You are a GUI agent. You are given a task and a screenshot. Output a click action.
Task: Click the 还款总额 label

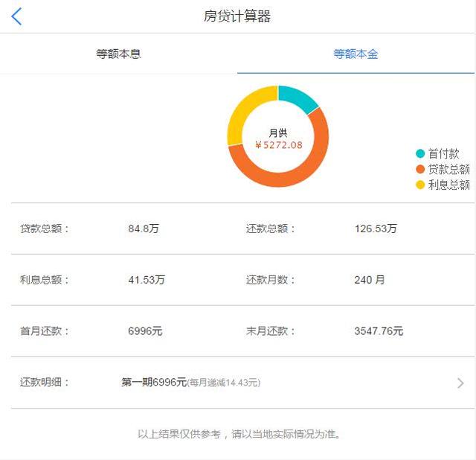[x=270, y=229]
